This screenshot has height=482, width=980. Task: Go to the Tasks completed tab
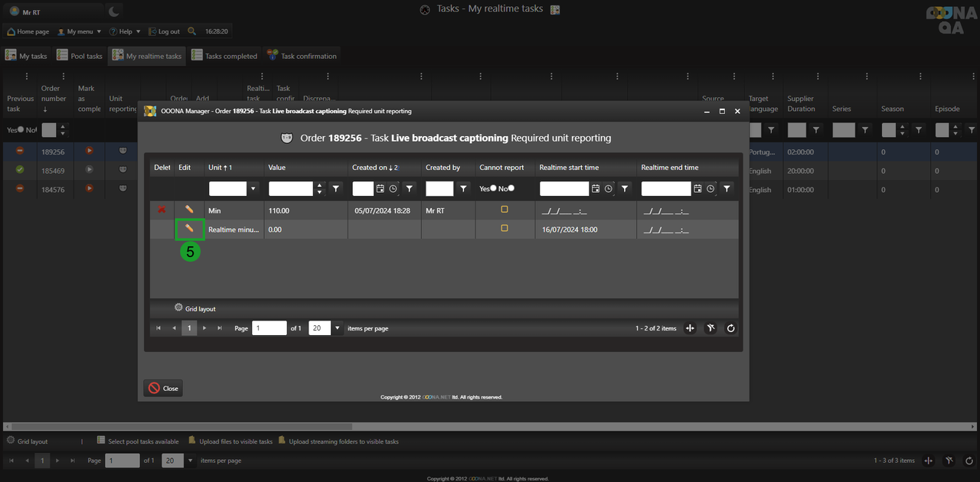click(224, 56)
